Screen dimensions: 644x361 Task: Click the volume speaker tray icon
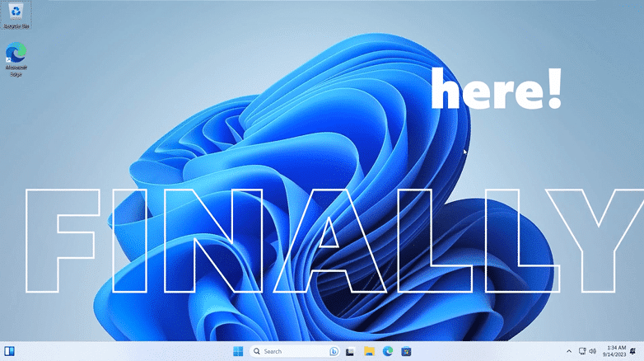pyautogui.click(x=592, y=351)
